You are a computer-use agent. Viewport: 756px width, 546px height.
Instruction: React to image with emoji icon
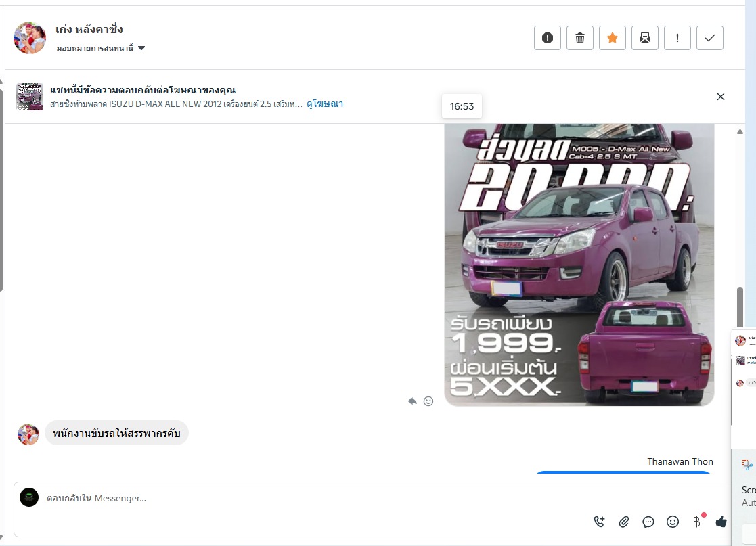tap(428, 401)
